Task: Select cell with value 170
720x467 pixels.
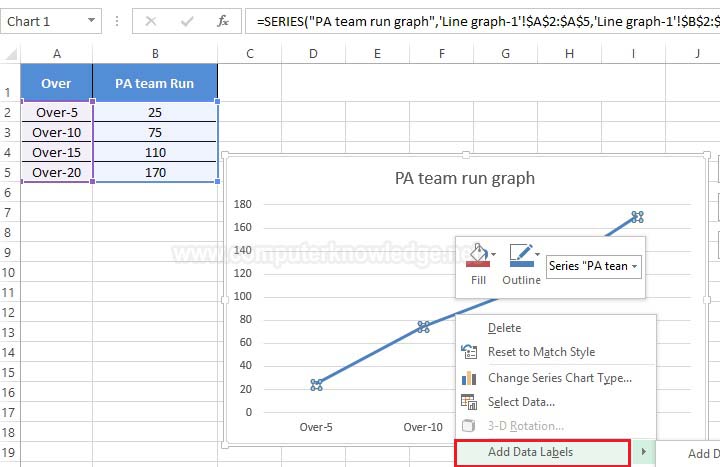Action: point(155,173)
